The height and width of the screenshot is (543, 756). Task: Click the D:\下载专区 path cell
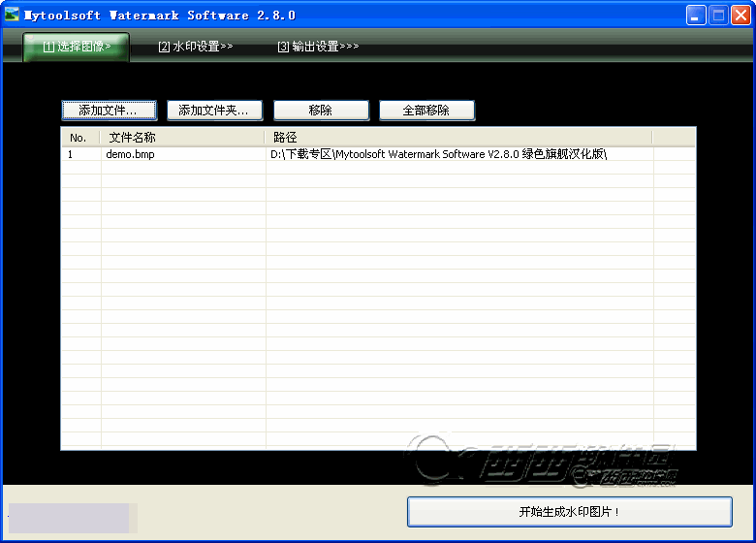tap(459, 154)
